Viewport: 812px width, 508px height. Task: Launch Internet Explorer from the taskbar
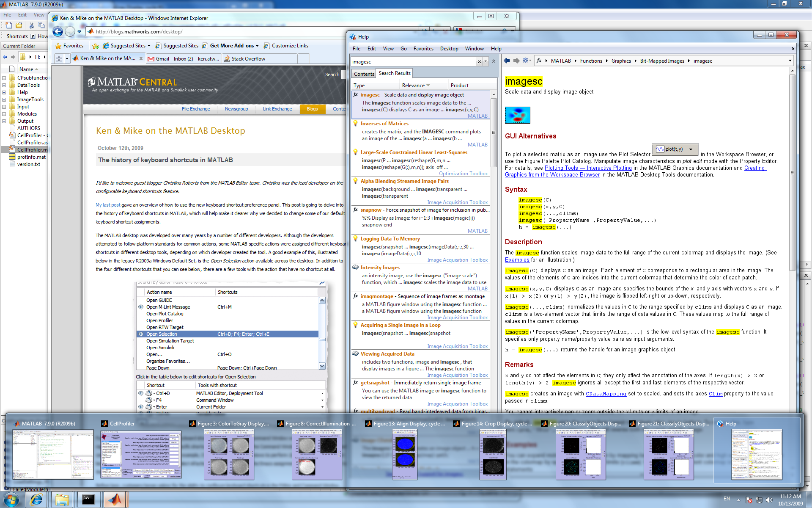37,500
